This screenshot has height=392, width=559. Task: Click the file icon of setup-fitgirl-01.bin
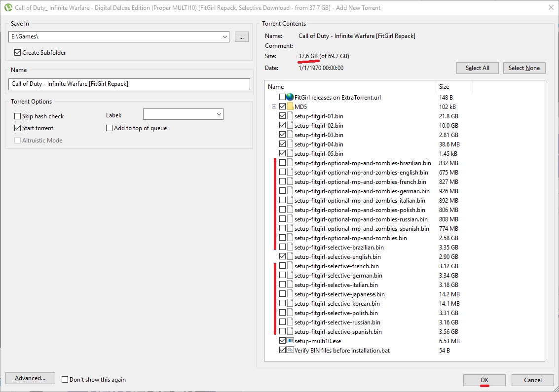[290, 116]
